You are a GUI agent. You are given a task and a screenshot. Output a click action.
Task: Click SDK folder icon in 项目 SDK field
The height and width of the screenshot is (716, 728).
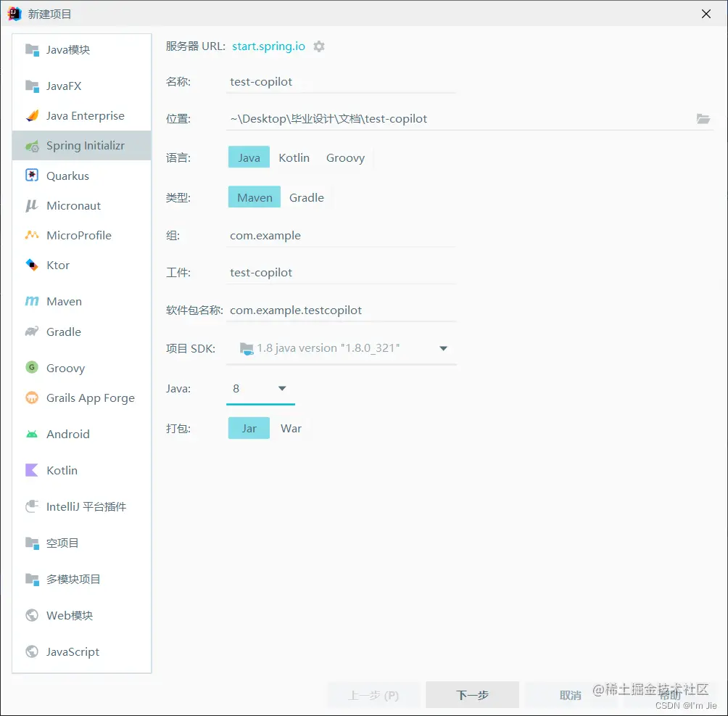pos(247,348)
